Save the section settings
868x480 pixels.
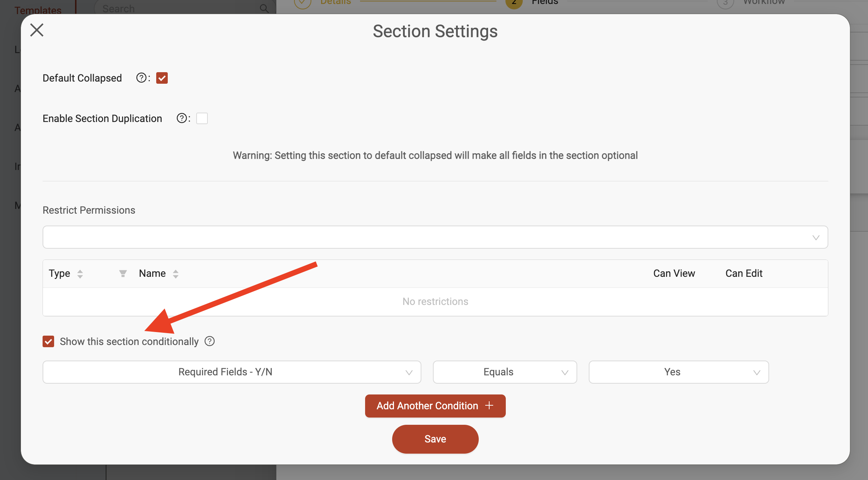435,439
